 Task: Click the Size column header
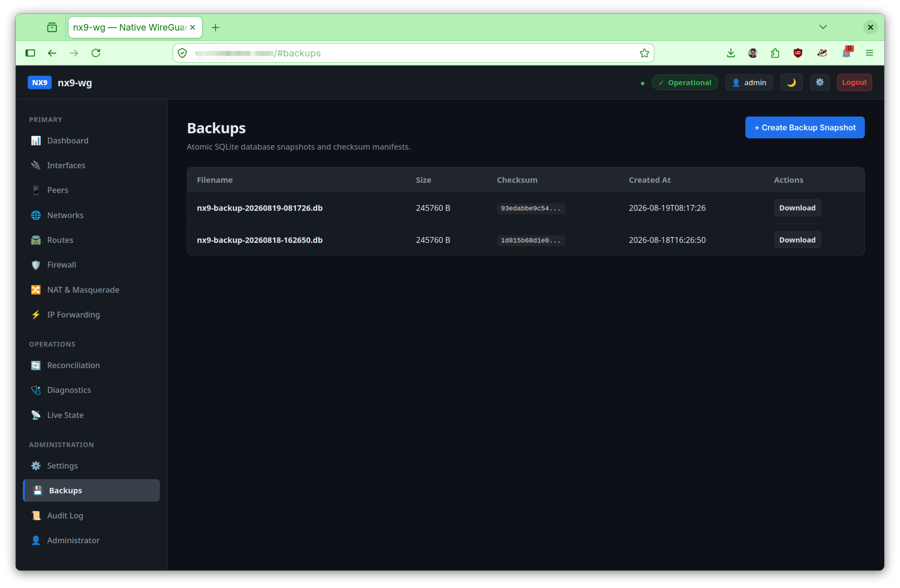tap(423, 180)
